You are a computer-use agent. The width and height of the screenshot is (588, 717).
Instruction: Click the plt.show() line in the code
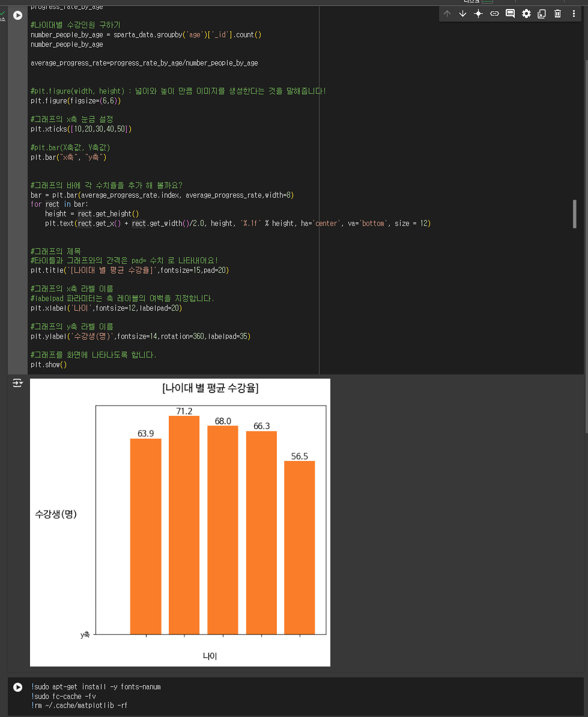[49, 364]
